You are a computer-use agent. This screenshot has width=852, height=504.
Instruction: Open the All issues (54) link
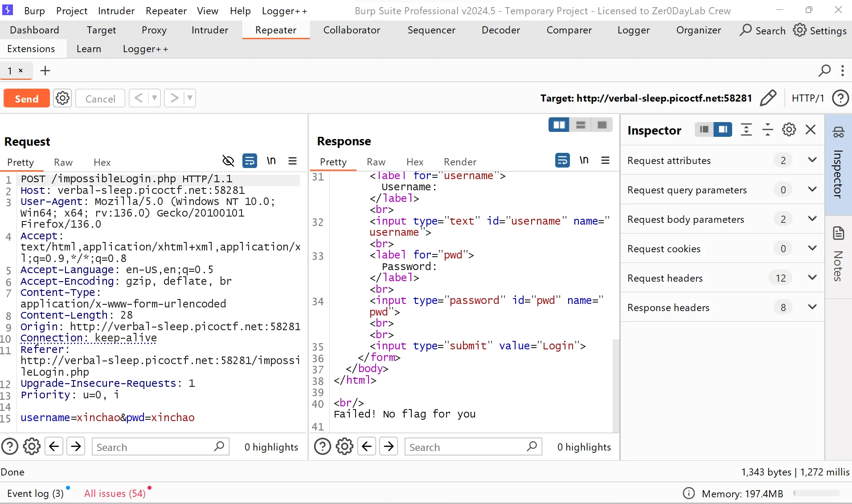click(x=115, y=493)
